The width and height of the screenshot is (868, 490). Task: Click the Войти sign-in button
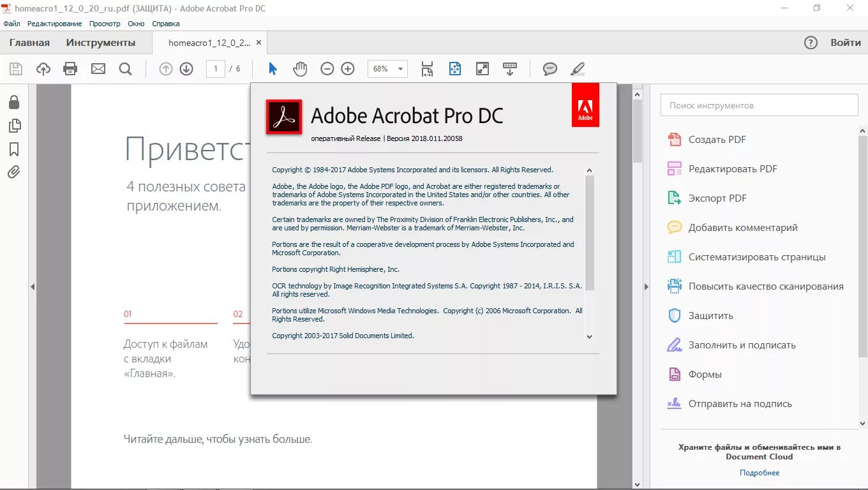coord(846,43)
